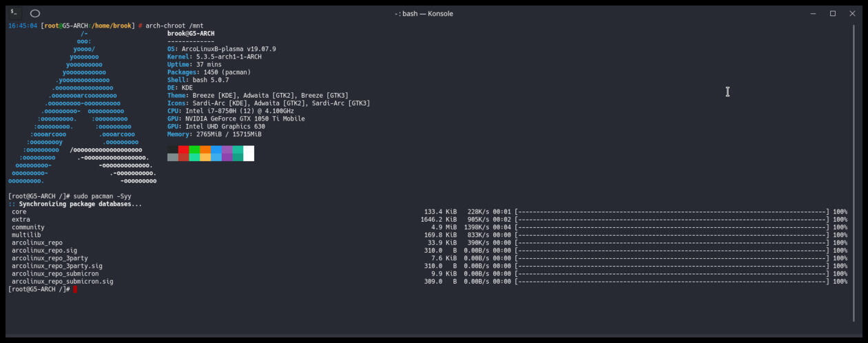868x343 pixels.
Task: Click the 'arcolinux_repo_3party.sig' row name
Action: 57,266
